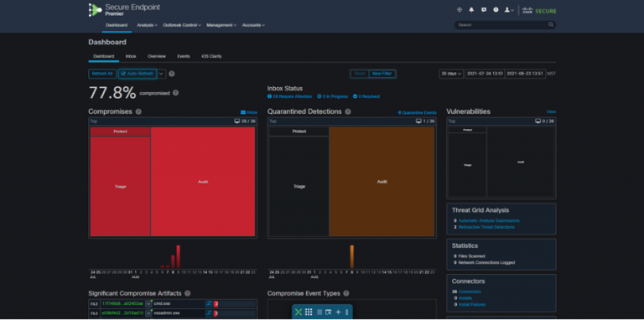The height and width of the screenshot is (320, 644).
Task: Open the Outbreak Control menu dropdown
Action: (x=181, y=25)
